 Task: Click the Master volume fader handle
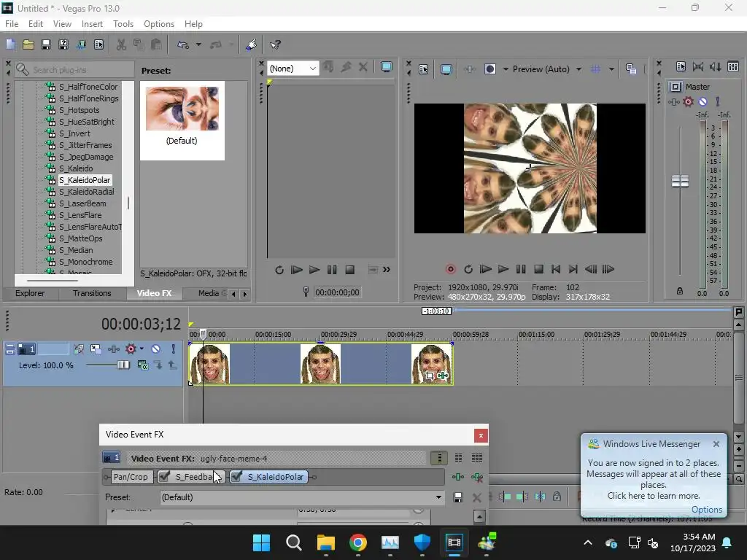click(680, 181)
